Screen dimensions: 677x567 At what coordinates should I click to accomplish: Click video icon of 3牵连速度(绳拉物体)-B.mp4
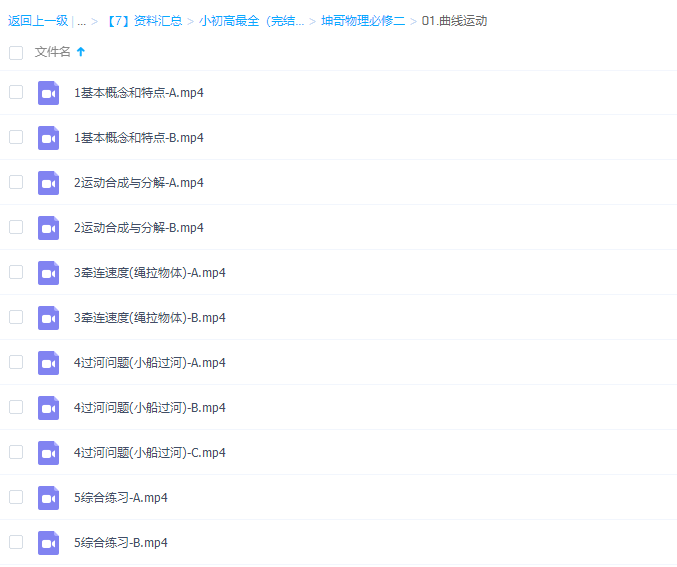[x=49, y=318]
